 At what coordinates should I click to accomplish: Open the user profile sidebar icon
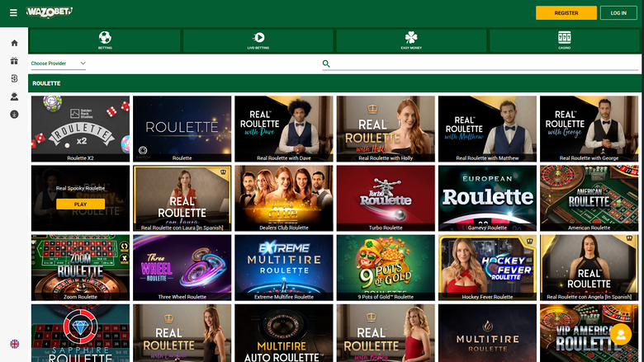[x=14, y=96]
